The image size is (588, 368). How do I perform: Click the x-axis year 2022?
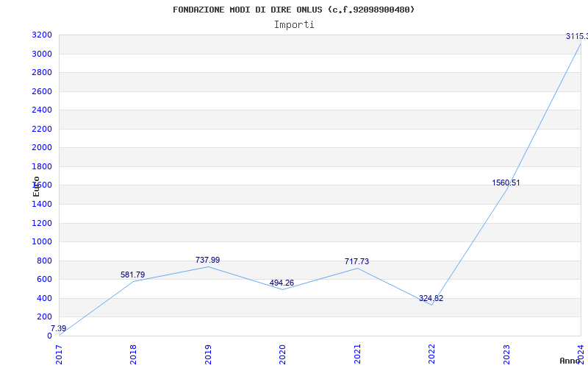click(431, 355)
